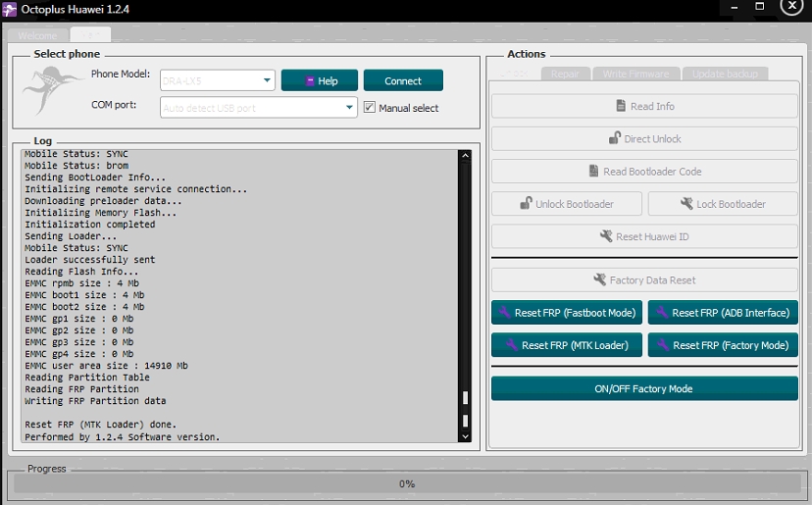Select the highlighted tab next to Welcome
This screenshot has width=812, height=505.
point(90,34)
